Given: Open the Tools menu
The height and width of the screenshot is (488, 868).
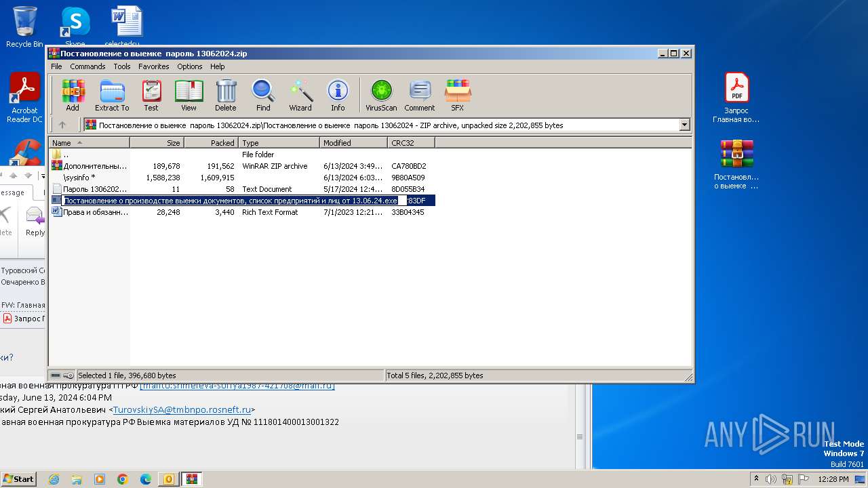Looking at the screenshot, I should 122,66.
